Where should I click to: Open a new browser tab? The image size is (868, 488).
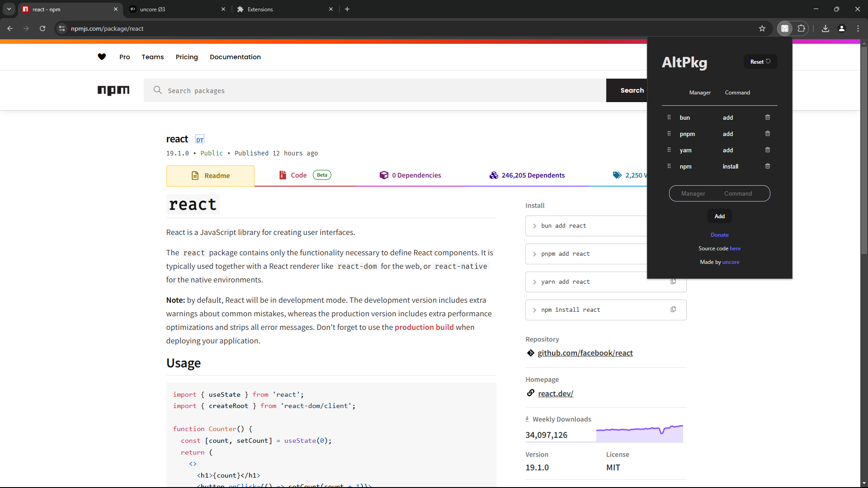tap(347, 9)
